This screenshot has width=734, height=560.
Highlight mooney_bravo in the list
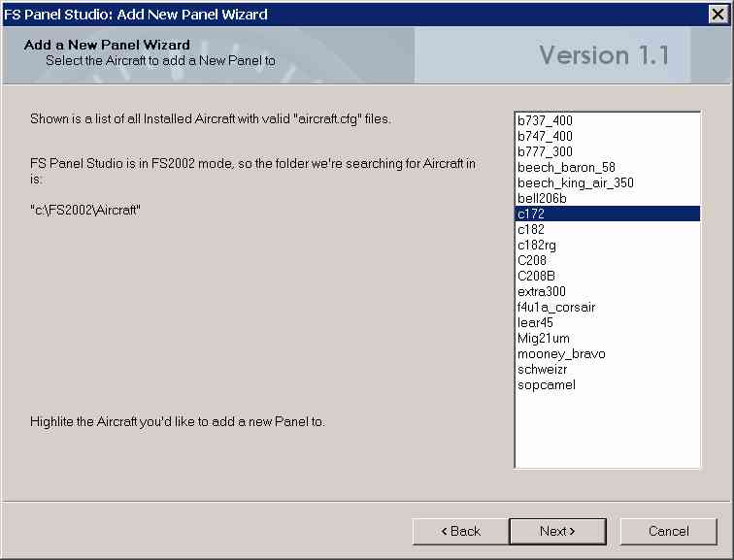point(607,353)
